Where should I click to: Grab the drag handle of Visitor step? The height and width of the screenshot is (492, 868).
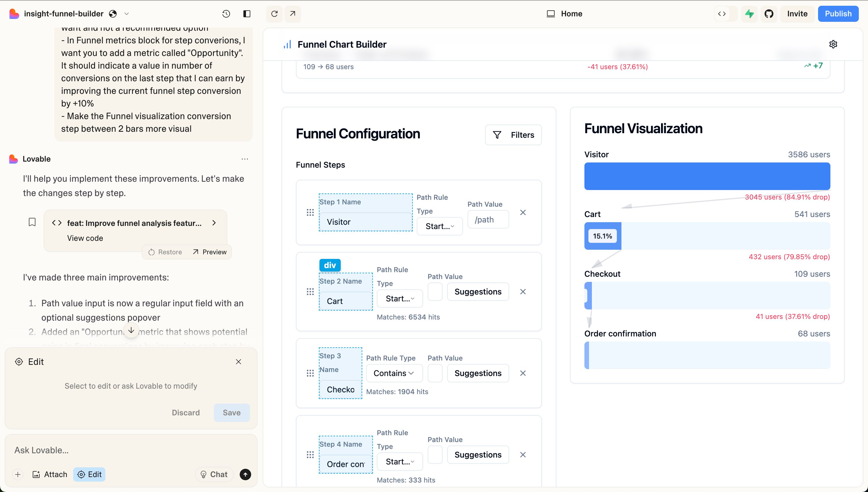click(x=310, y=212)
